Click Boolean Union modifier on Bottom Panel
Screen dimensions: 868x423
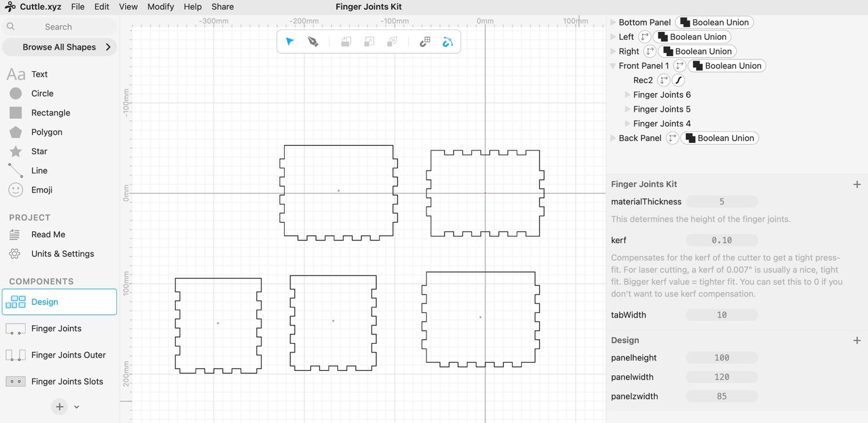715,22
